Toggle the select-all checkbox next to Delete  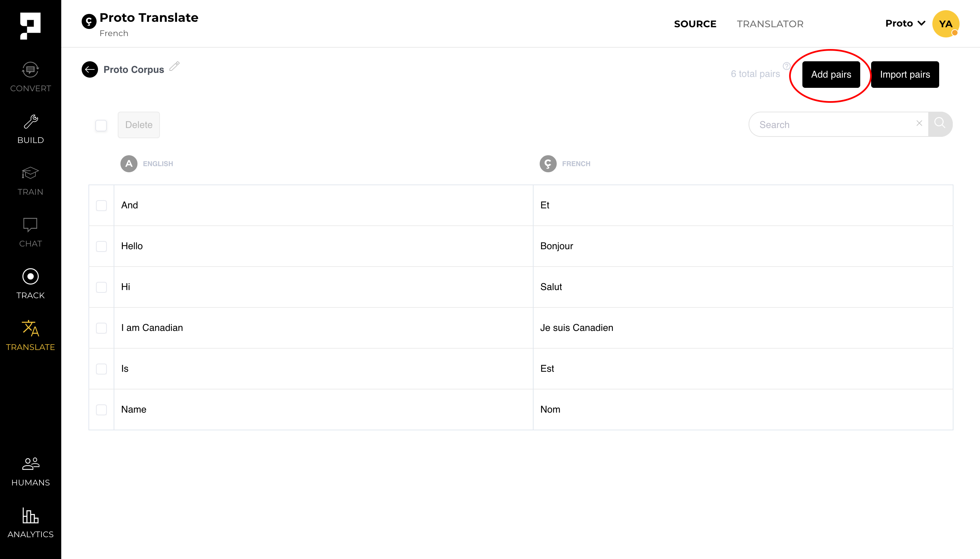pos(101,125)
